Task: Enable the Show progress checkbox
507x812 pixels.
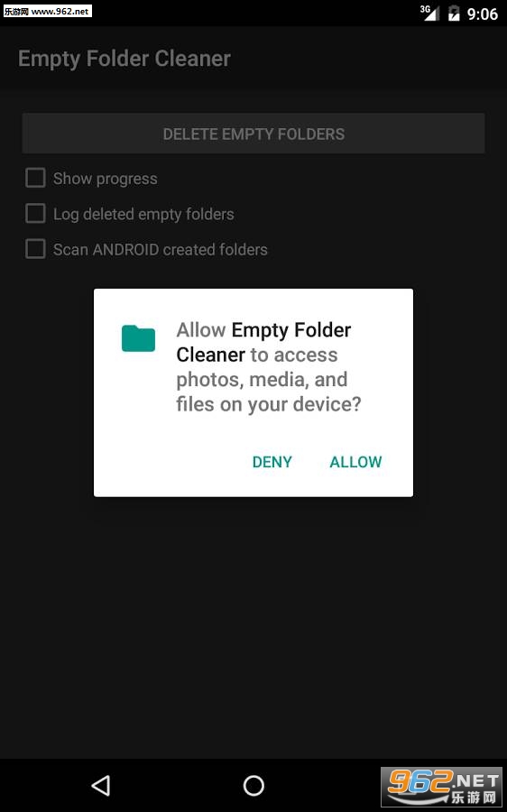Action: point(35,178)
